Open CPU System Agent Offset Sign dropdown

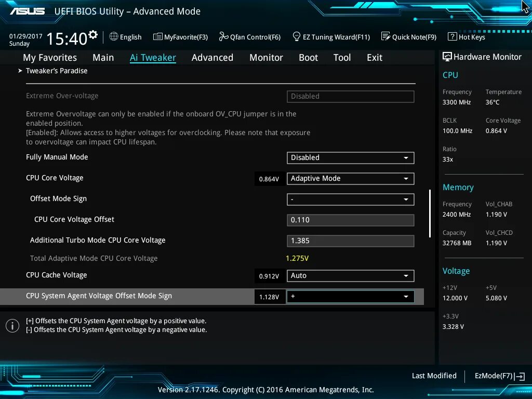[x=351, y=297]
